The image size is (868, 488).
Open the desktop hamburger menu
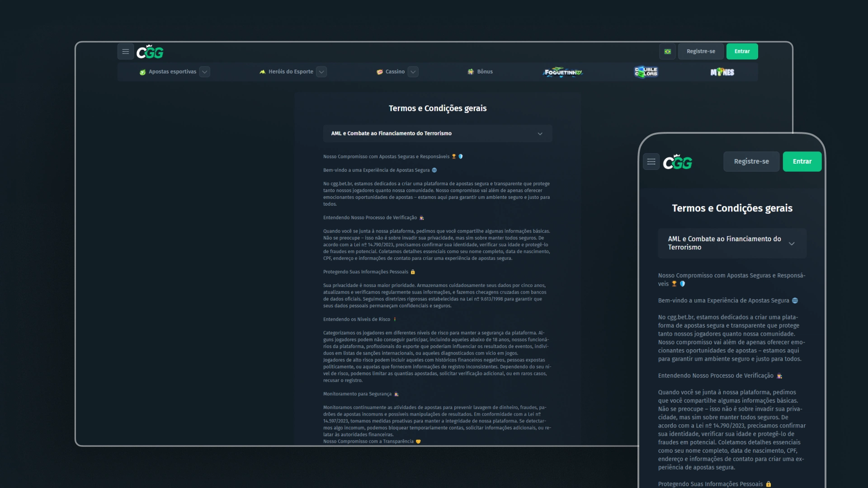point(126,52)
